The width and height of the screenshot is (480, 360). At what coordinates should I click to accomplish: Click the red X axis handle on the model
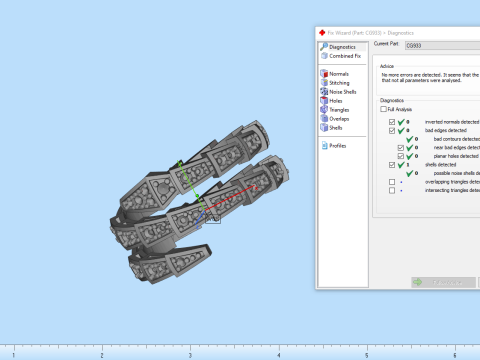tap(256, 188)
